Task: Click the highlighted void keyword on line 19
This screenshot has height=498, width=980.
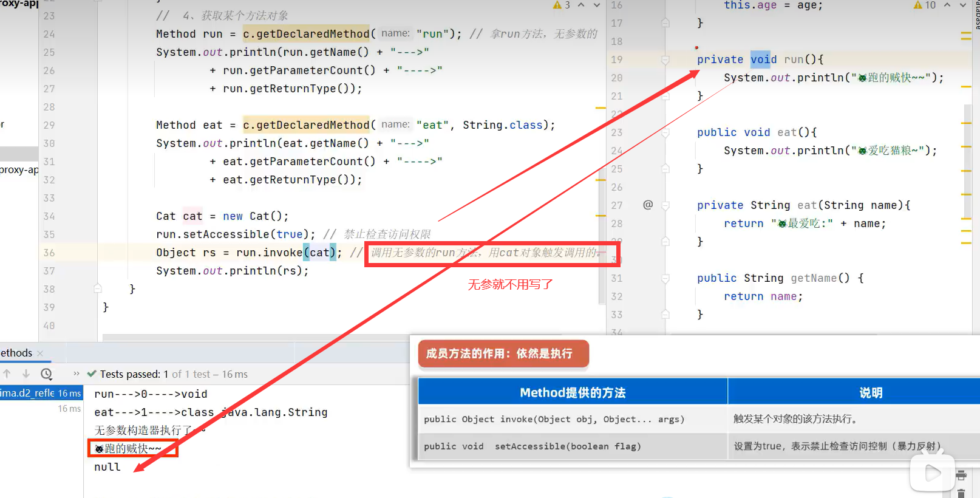Action: pyautogui.click(x=763, y=60)
